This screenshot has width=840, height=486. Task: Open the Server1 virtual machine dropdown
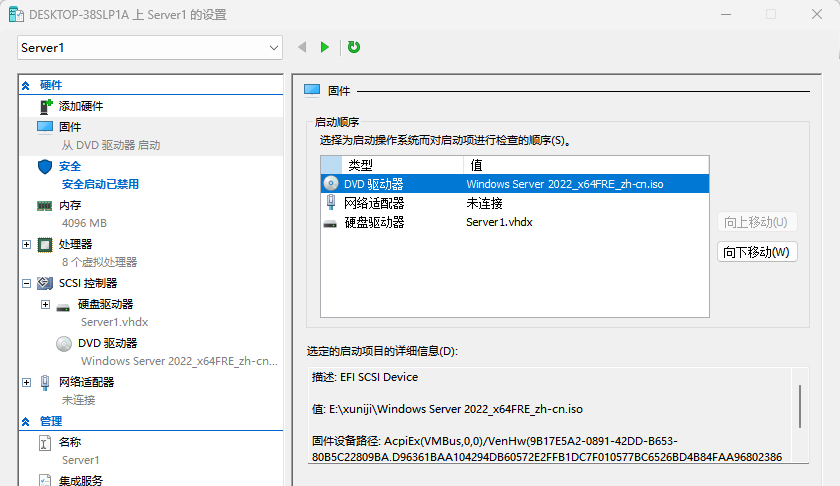[x=149, y=48]
